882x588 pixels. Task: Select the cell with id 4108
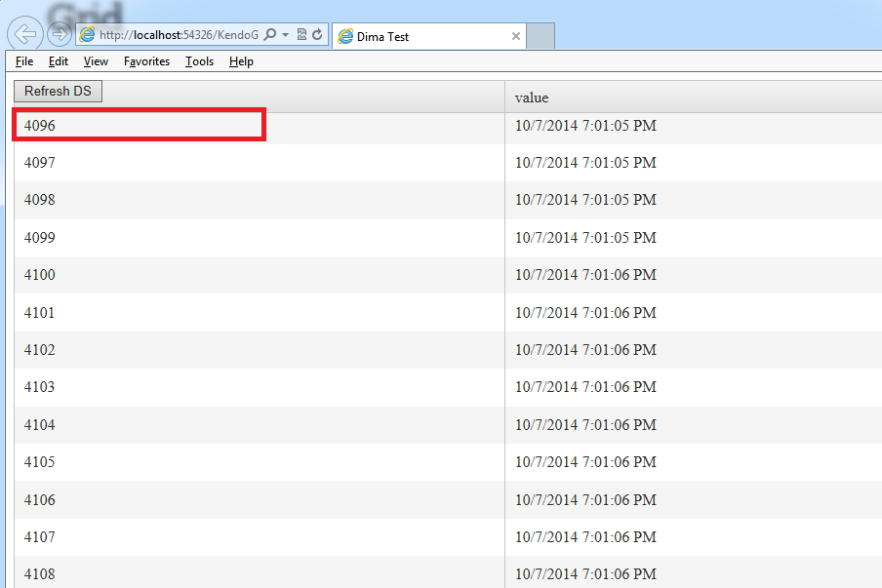[260, 572]
